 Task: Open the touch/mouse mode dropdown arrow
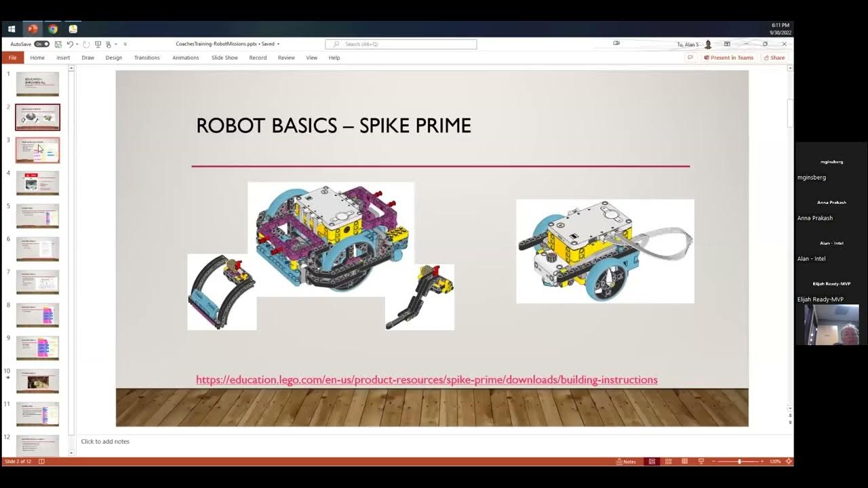pos(115,44)
